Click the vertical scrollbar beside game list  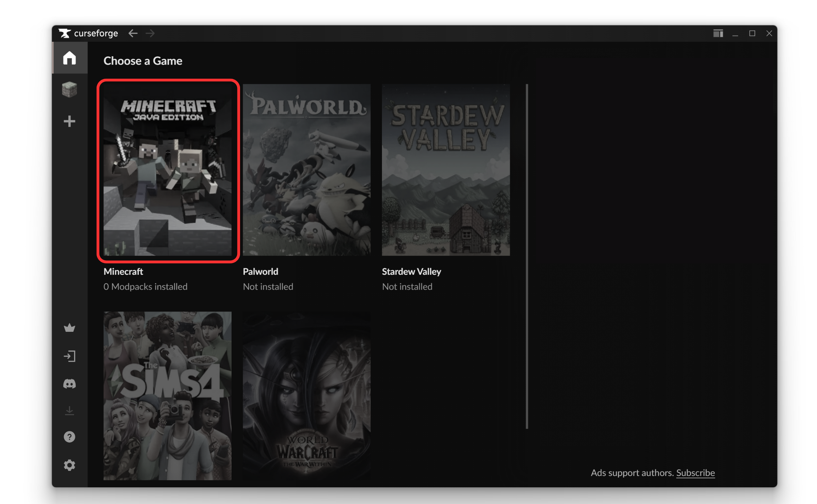point(527,256)
